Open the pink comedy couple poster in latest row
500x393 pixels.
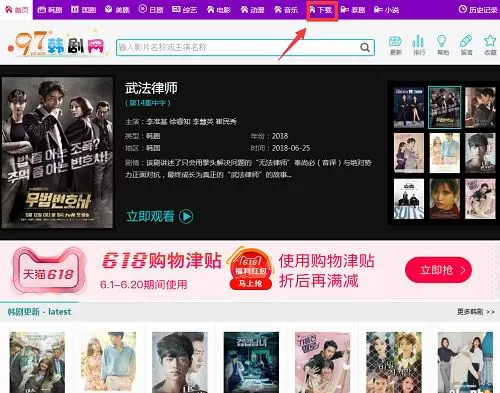pyautogui.click(x=323, y=362)
